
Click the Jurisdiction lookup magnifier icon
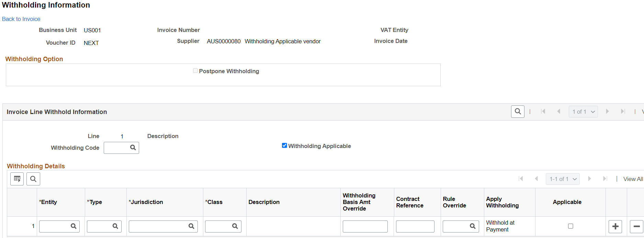(191, 226)
